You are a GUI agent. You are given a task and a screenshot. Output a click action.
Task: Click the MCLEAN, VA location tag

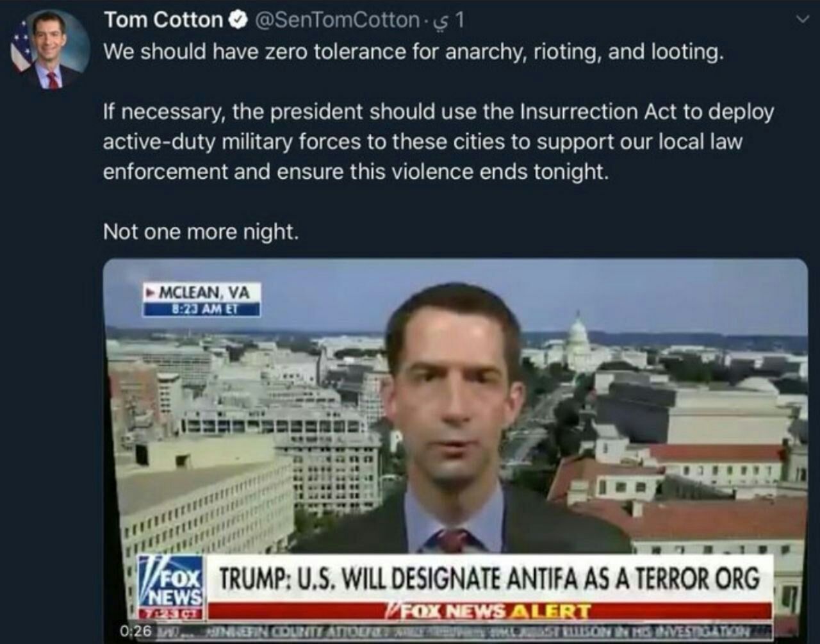tap(202, 292)
